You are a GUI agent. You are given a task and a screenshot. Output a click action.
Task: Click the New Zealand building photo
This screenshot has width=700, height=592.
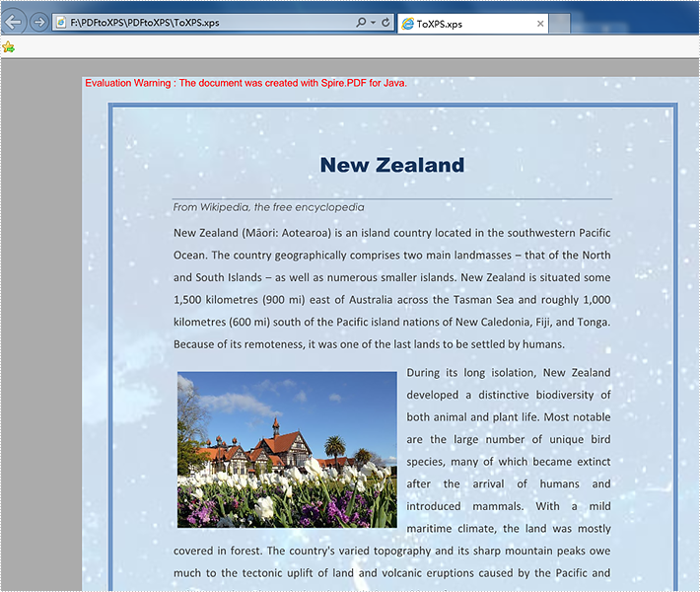(287, 450)
